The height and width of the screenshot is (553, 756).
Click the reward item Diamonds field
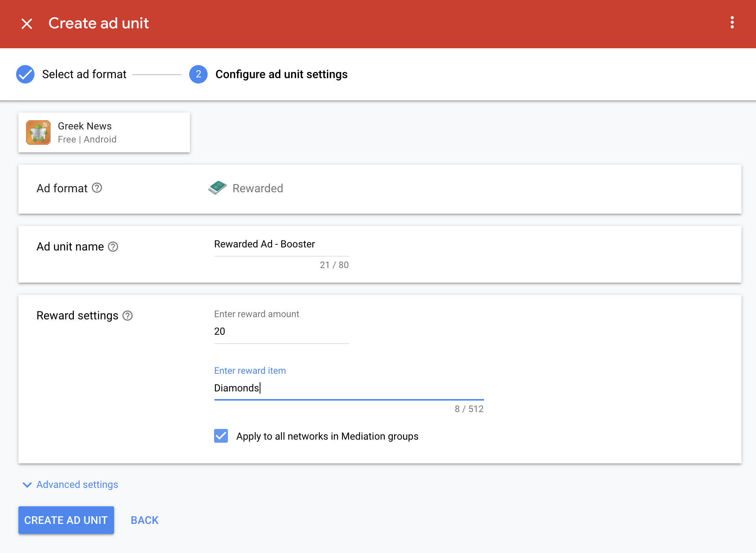pyautogui.click(x=349, y=388)
